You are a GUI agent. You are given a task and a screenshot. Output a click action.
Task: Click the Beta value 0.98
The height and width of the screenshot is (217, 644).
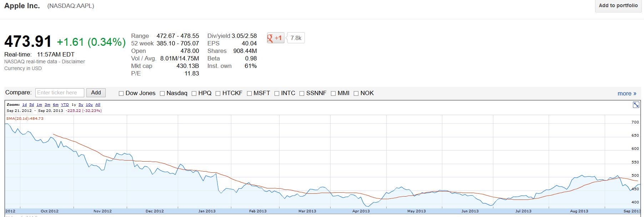(251, 58)
